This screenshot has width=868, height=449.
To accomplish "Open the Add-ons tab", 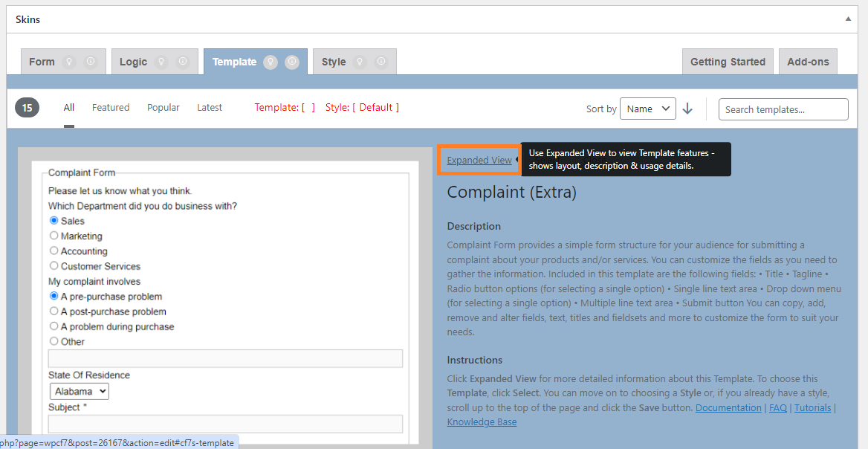I will [x=808, y=62].
